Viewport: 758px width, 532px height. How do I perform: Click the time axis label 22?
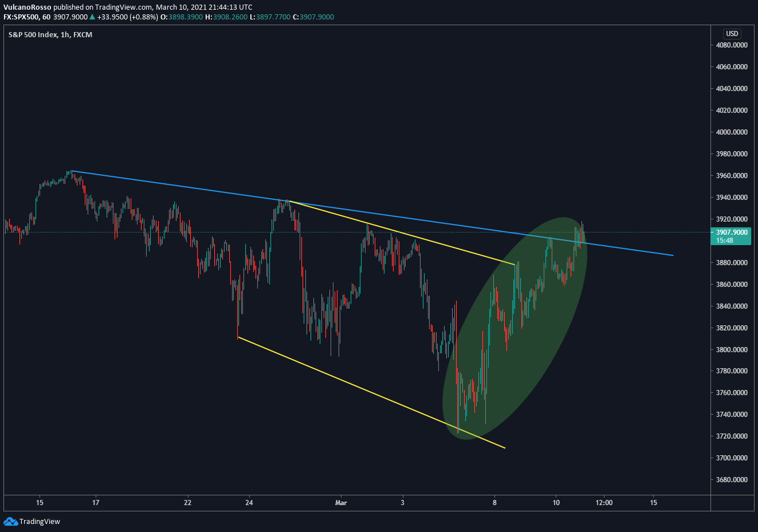[188, 503]
